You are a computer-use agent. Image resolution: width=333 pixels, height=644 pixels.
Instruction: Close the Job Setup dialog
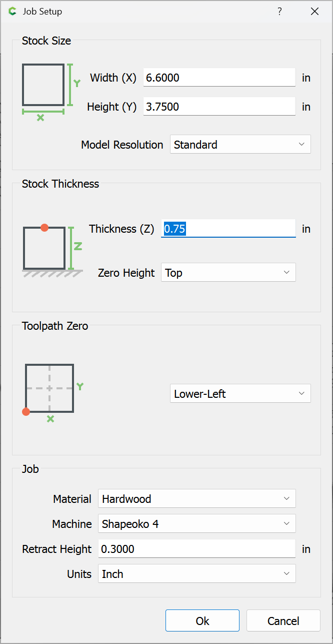(x=314, y=12)
